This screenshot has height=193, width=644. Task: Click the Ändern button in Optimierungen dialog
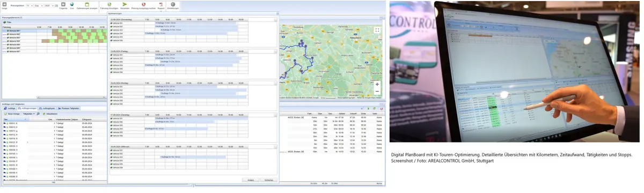251,180
